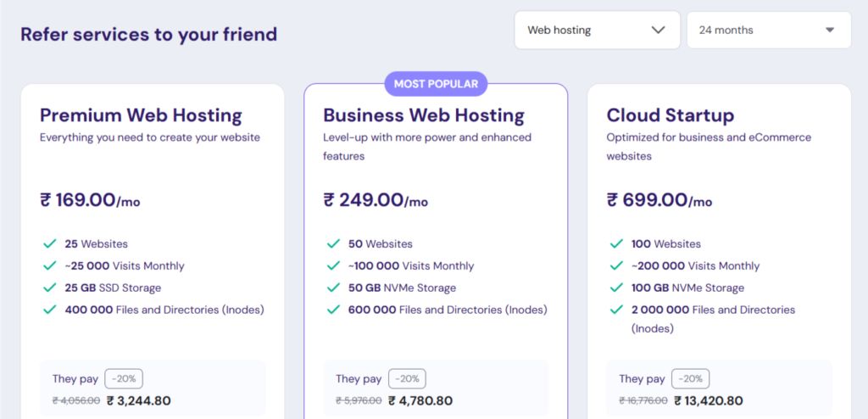Screen dimensions: 868x419
Task: Click the Refer services to your friend heading
Action: [x=148, y=35]
